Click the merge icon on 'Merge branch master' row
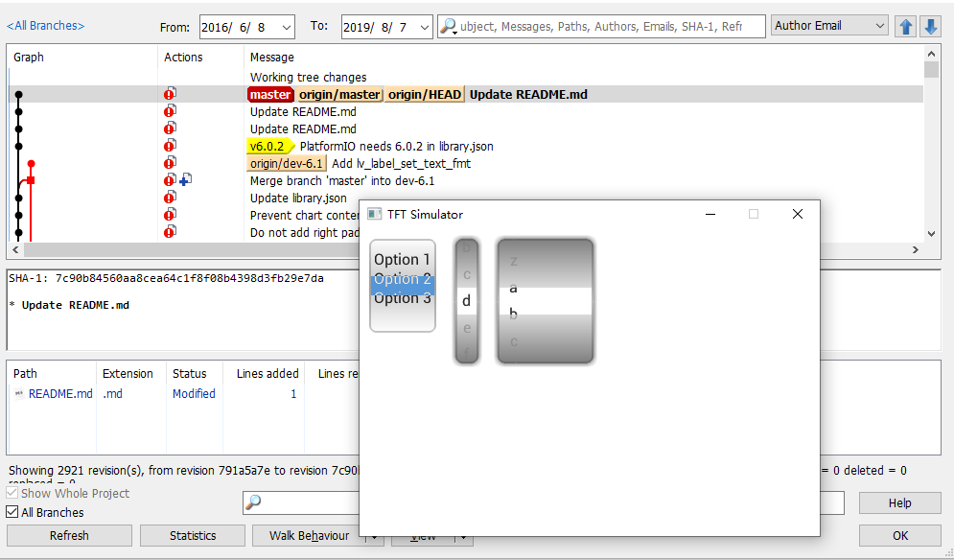The image size is (954, 560). pos(185,179)
